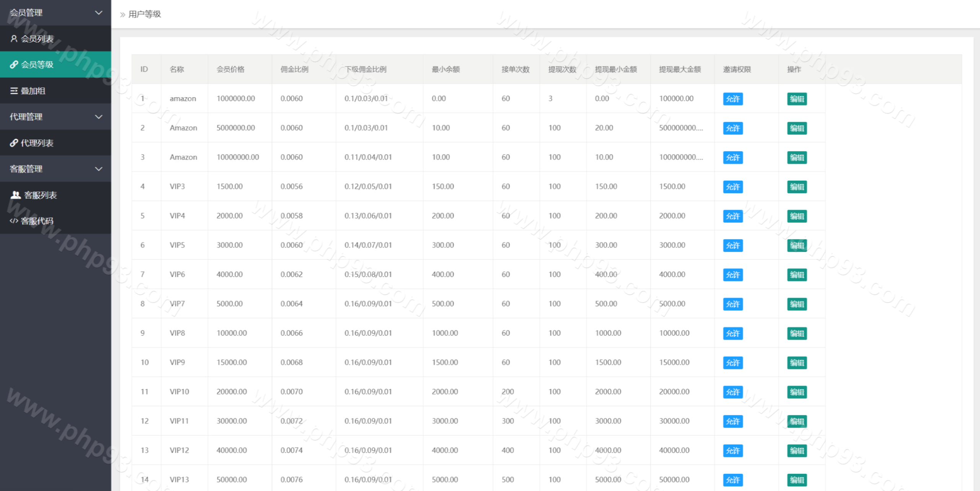Collapse the 客服管理 section chevron
Viewport: 980px width, 491px height.
98,169
